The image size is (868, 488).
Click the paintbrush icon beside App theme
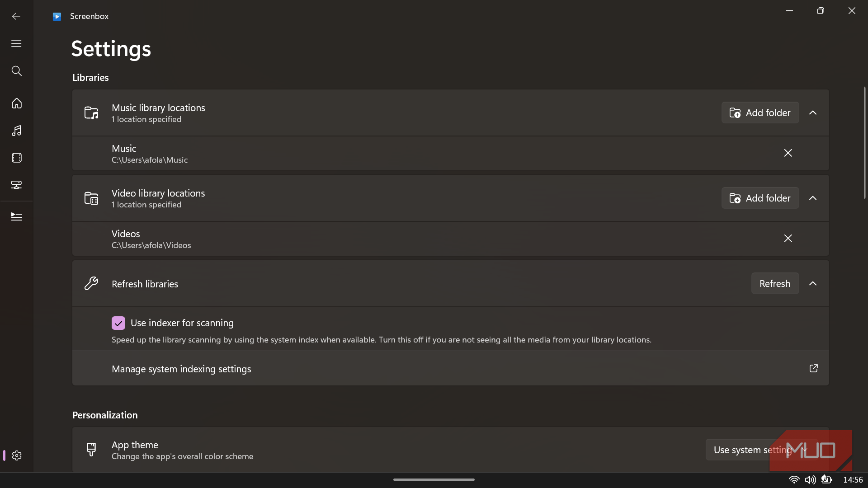point(91,450)
